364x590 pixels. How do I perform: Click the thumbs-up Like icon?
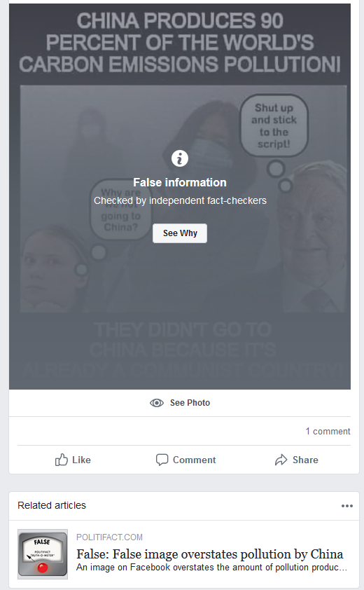click(62, 460)
